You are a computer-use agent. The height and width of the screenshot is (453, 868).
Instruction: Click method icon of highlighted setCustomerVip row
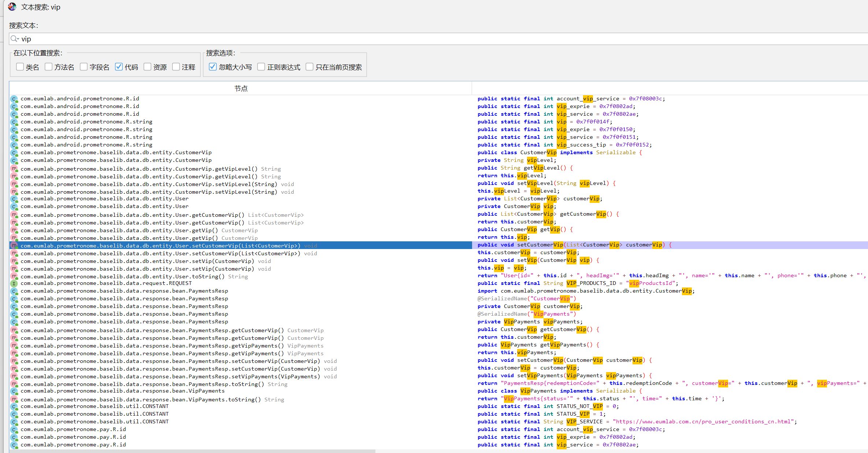pyautogui.click(x=14, y=245)
